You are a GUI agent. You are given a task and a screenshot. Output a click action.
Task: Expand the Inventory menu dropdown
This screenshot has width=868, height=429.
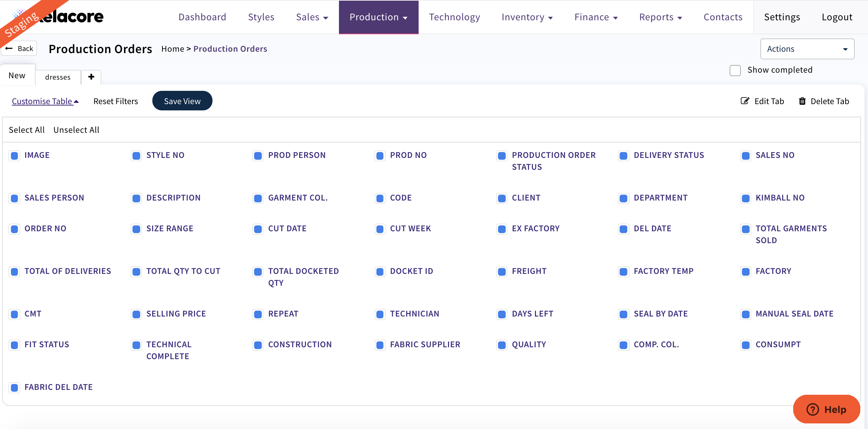(x=527, y=17)
